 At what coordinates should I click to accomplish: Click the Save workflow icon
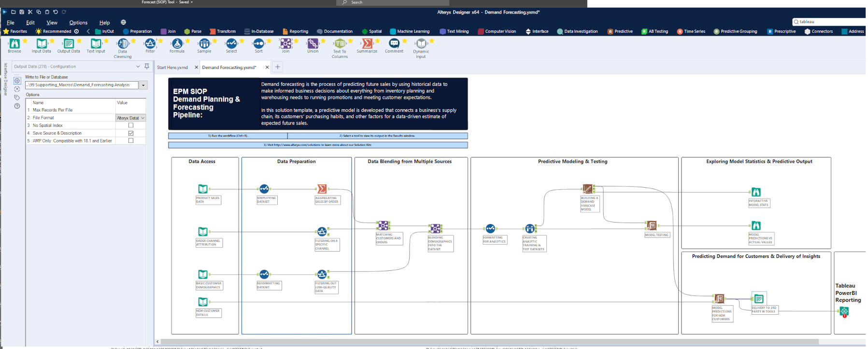click(x=22, y=12)
